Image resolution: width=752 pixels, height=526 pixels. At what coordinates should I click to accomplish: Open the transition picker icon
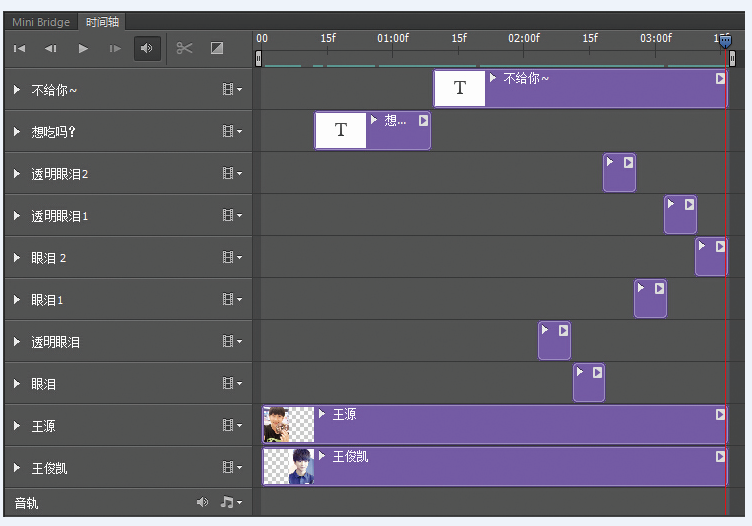pyautogui.click(x=217, y=48)
